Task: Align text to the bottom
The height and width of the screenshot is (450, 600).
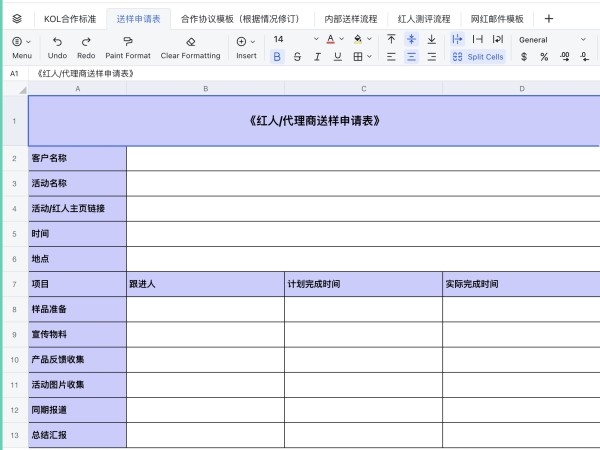Action: coord(432,39)
